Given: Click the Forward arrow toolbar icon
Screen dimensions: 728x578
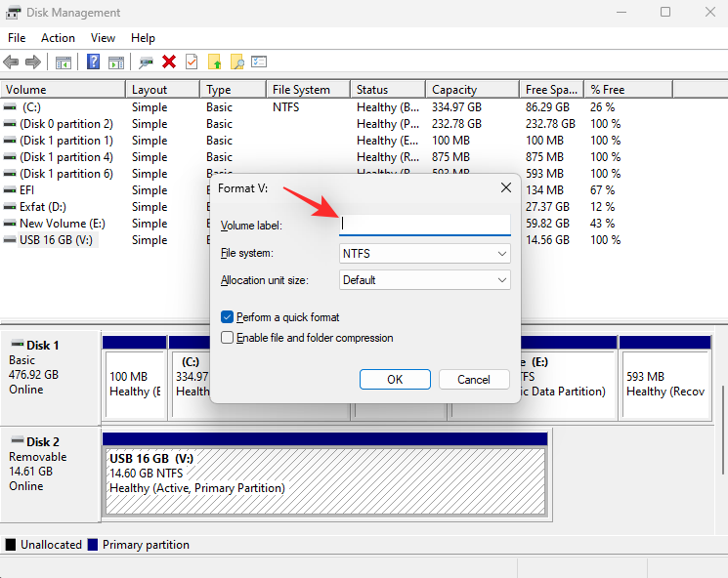Looking at the screenshot, I should point(33,62).
